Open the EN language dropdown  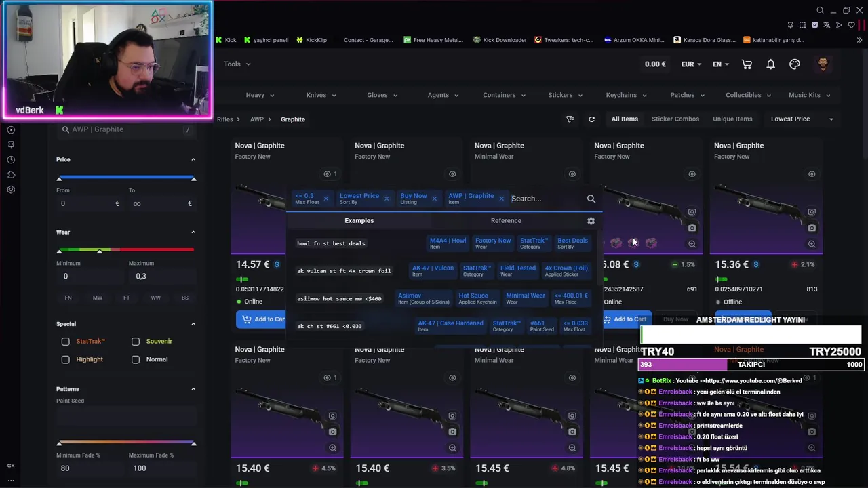pos(721,64)
